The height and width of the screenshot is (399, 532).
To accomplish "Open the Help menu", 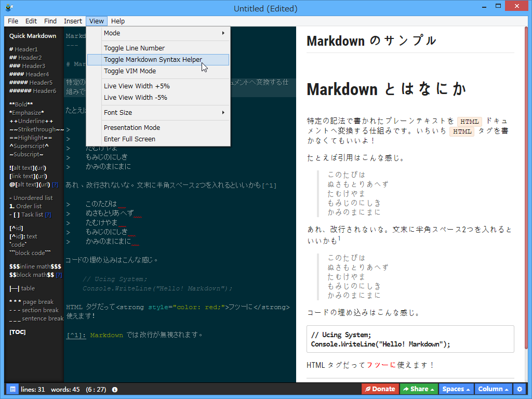I will click(x=117, y=21).
